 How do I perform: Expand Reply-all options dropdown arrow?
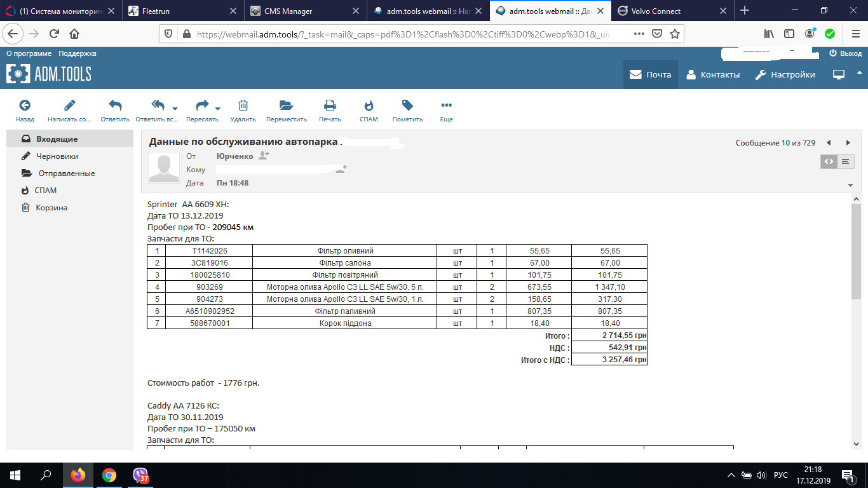tap(175, 108)
